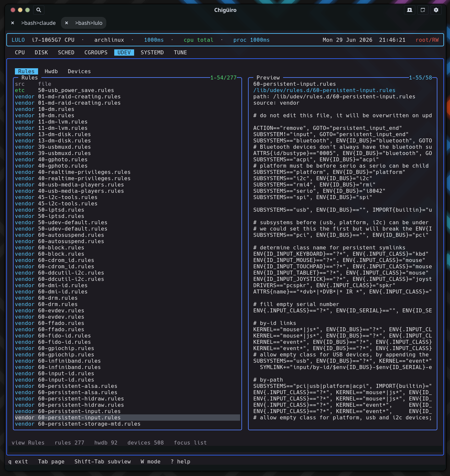Click the Chigüiro window title
This screenshot has width=450, height=476.
(225, 10)
